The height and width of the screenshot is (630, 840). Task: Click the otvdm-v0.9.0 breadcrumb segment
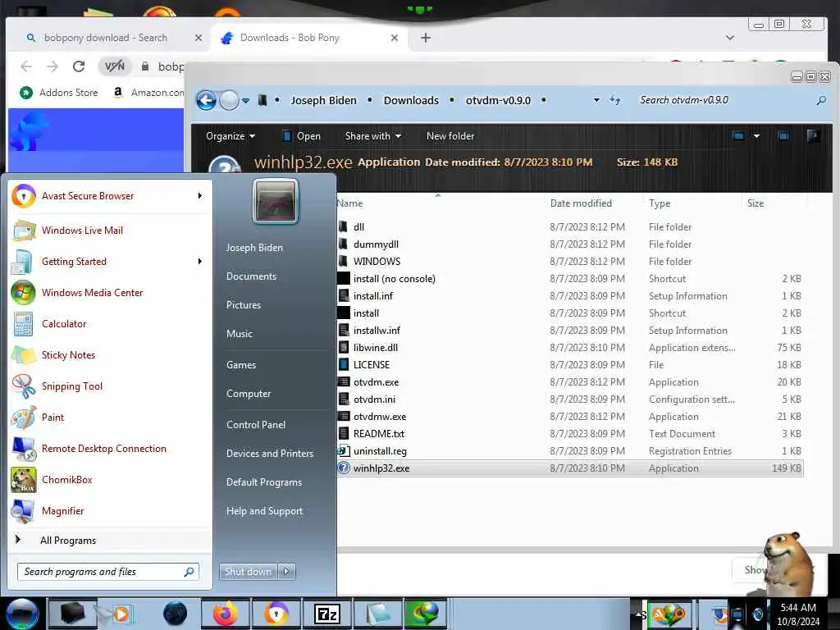coord(498,100)
